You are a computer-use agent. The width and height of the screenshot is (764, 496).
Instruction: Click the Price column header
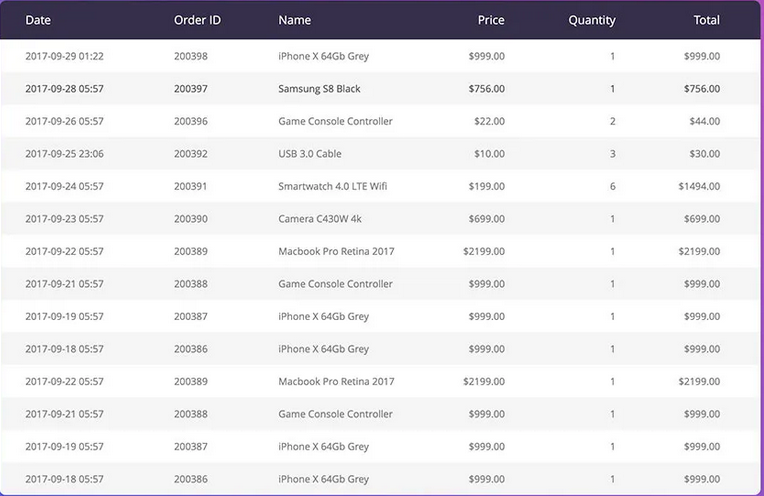click(x=491, y=20)
